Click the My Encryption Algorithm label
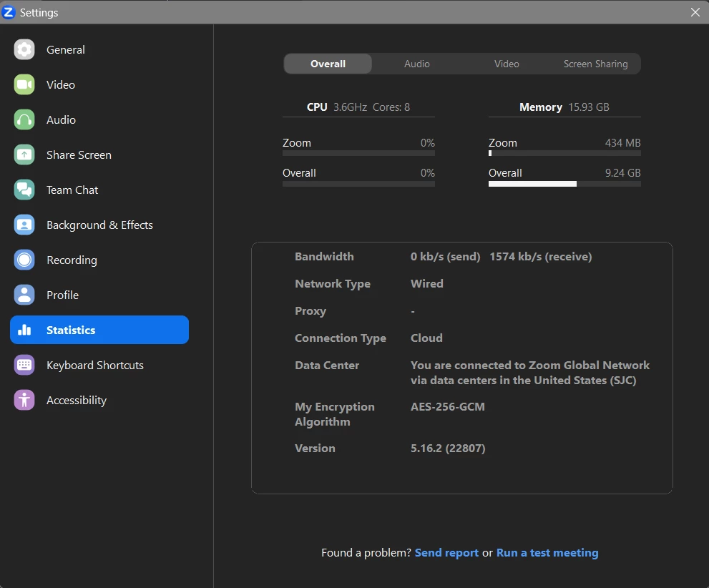 (335, 414)
